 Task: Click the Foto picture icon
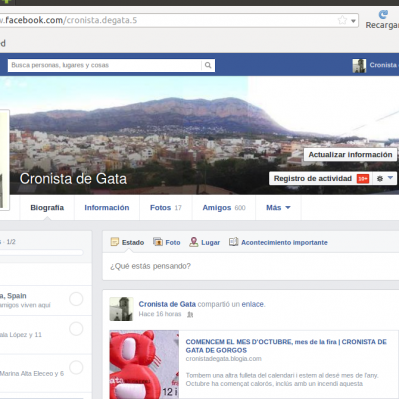(x=158, y=242)
